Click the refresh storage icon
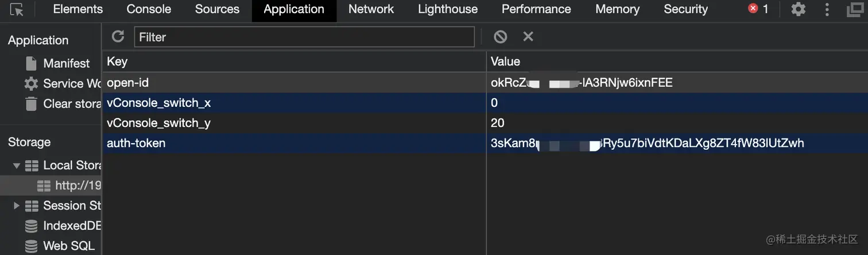Image resolution: width=868 pixels, height=255 pixels. [118, 37]
